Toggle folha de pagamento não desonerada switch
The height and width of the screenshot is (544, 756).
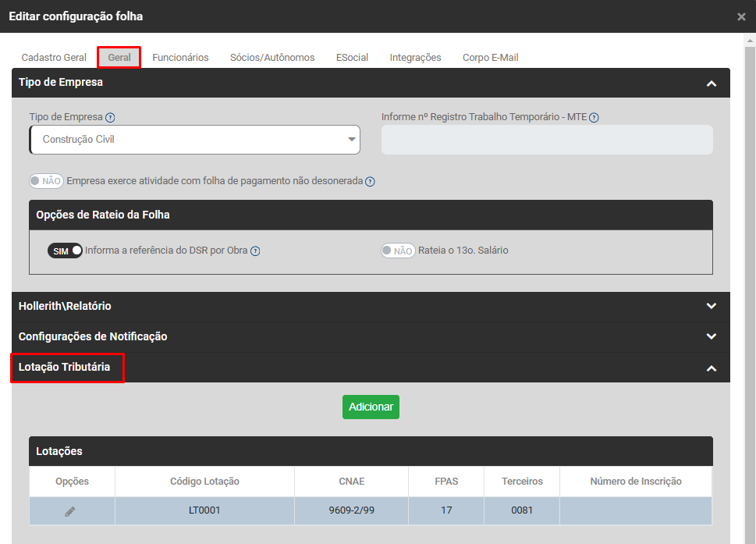coord(46,181)
